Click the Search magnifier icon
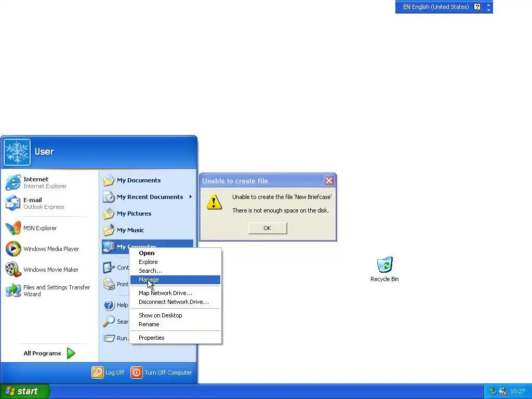The width and height of the screenshot is (532, 399). tap(109, 321)
